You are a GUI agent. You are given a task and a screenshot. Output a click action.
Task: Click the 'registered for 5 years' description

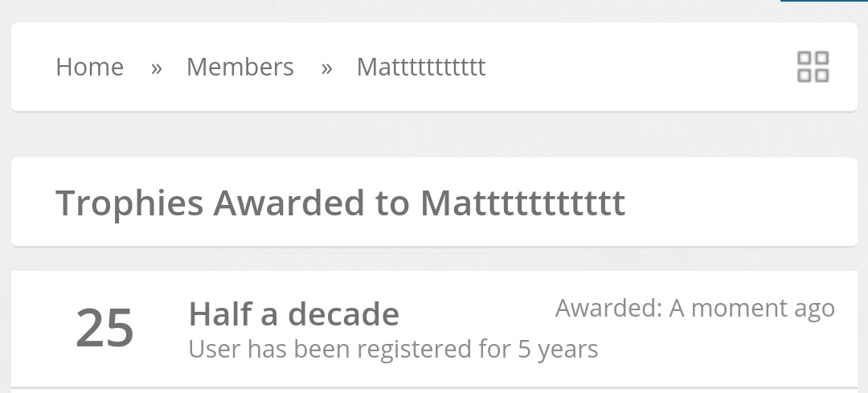pyautogui.click(x=393, y=350)
